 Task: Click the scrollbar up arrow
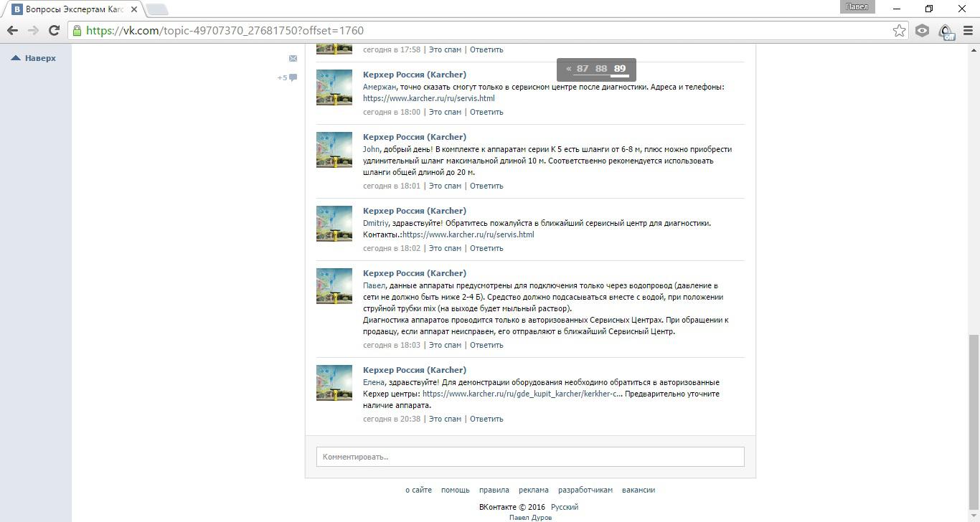click(x=974, y=49)
